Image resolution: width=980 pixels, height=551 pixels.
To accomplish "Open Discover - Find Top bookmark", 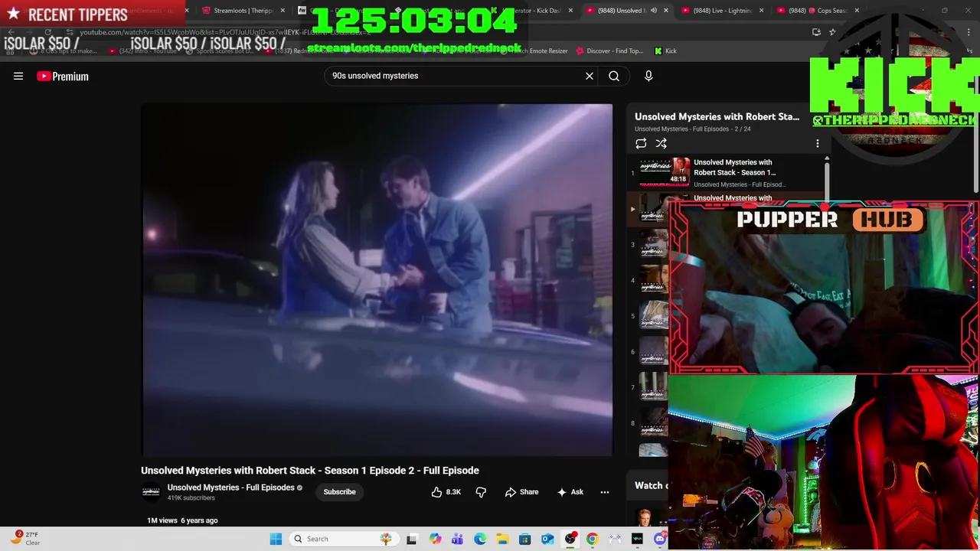I will 609,51.
